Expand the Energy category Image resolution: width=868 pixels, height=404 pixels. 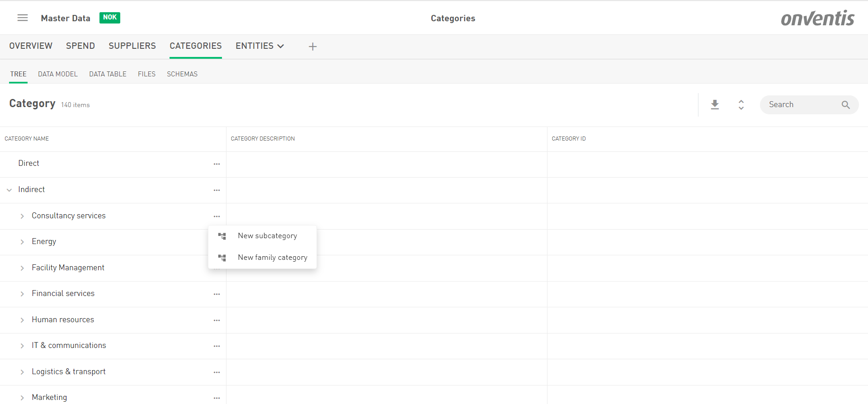(x=22, y=242)
